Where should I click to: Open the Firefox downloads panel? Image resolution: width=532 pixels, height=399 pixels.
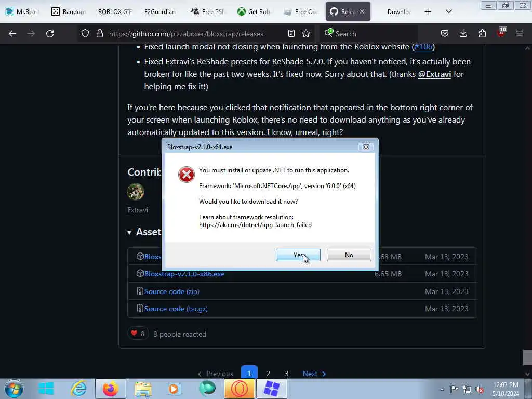[x=463, y=33]
